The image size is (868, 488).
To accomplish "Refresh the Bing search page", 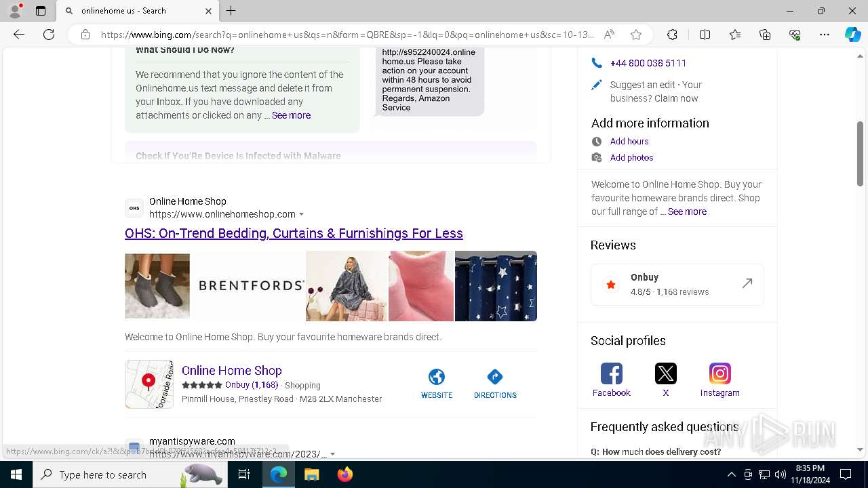I will coord(49,35).
